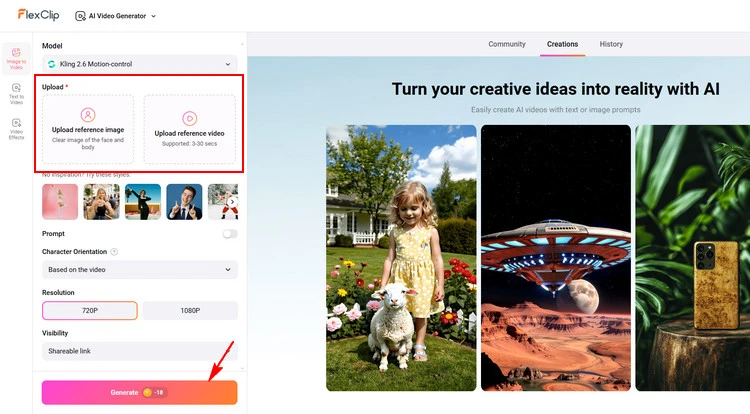Screen dimensions: 750x414
Task: Select 1080P resolution
Action: (x=190, y=311)
